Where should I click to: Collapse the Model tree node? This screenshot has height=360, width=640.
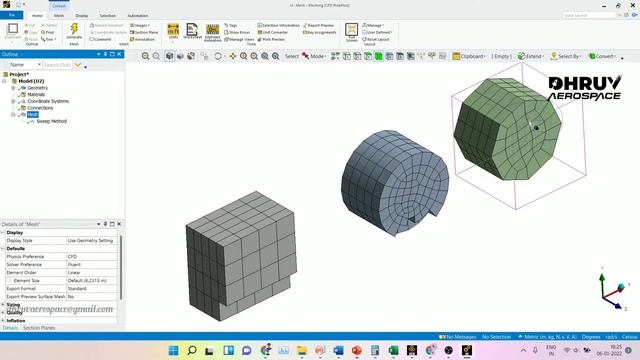coord(5,81)
